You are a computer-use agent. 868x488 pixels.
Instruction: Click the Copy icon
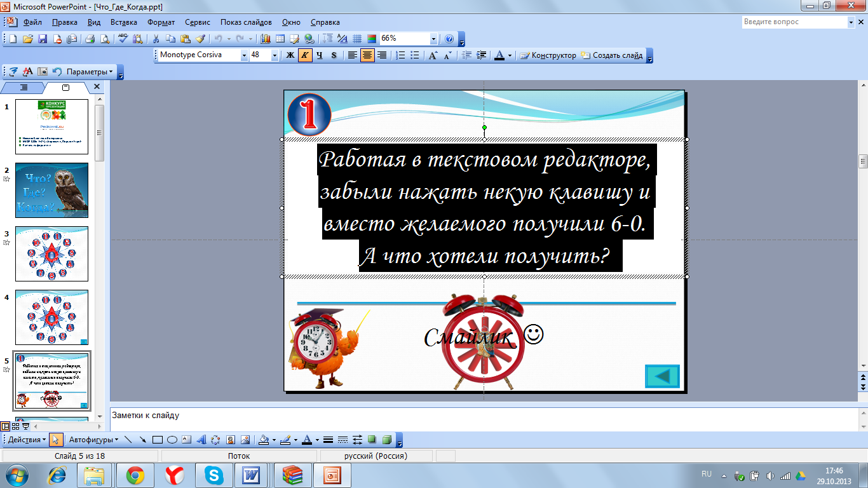pyautogui.click(x=170, y=39)
